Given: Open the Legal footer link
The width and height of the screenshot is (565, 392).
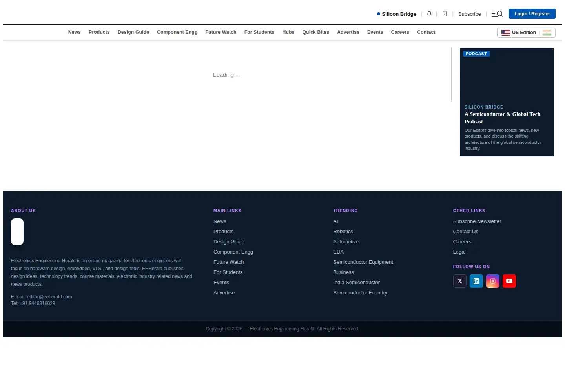Looking at the screenshot, I should (x=459, y=252).
